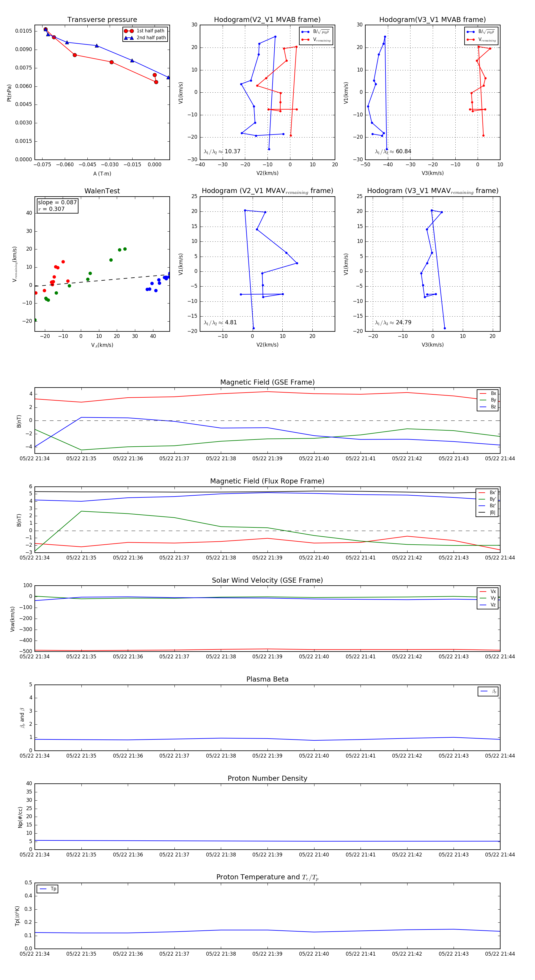Screen dimensions: 535x980
Task: Select the |B| legend entry in Flux Rope plot
Action: pyautogui.click(x=487, y=513)
